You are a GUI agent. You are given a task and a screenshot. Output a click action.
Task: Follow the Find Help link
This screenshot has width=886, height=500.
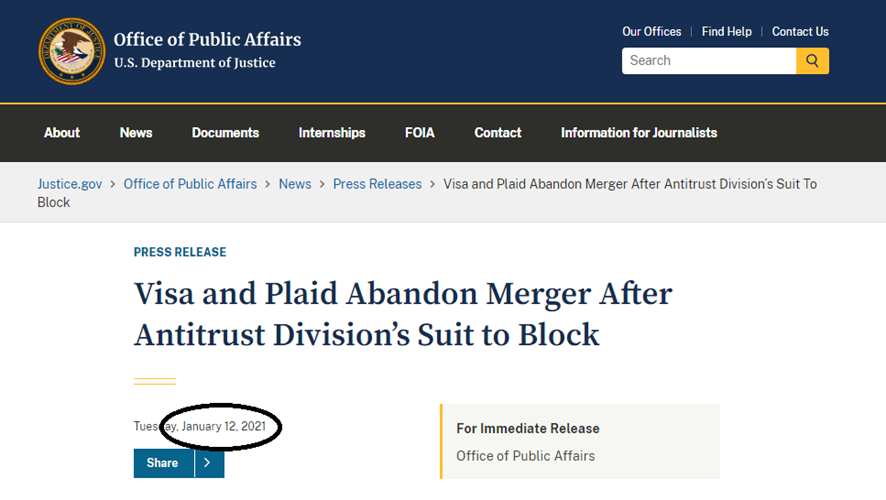[x=727, y=32]
